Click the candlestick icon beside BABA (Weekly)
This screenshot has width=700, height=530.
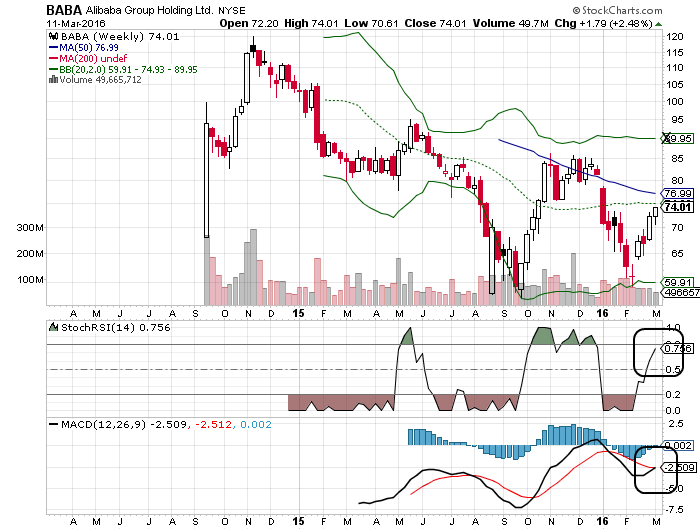point(54,36)
